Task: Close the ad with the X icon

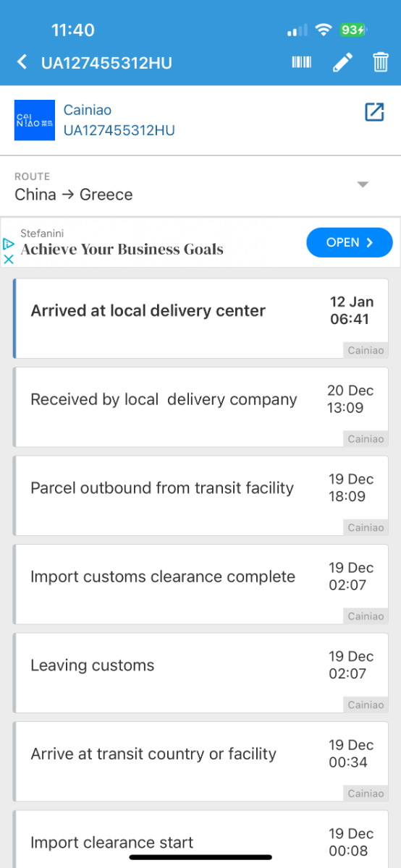Action: coord(9,258)
